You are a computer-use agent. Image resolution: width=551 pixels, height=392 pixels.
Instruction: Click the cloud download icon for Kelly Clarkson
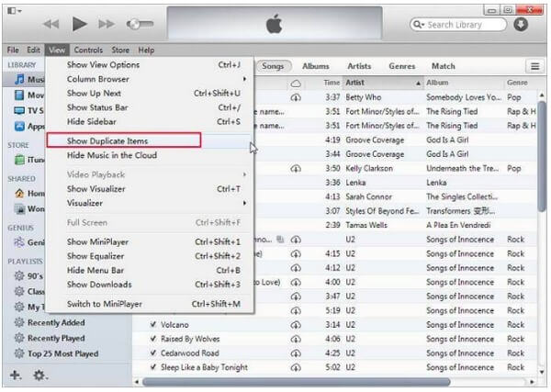[296, 169]
